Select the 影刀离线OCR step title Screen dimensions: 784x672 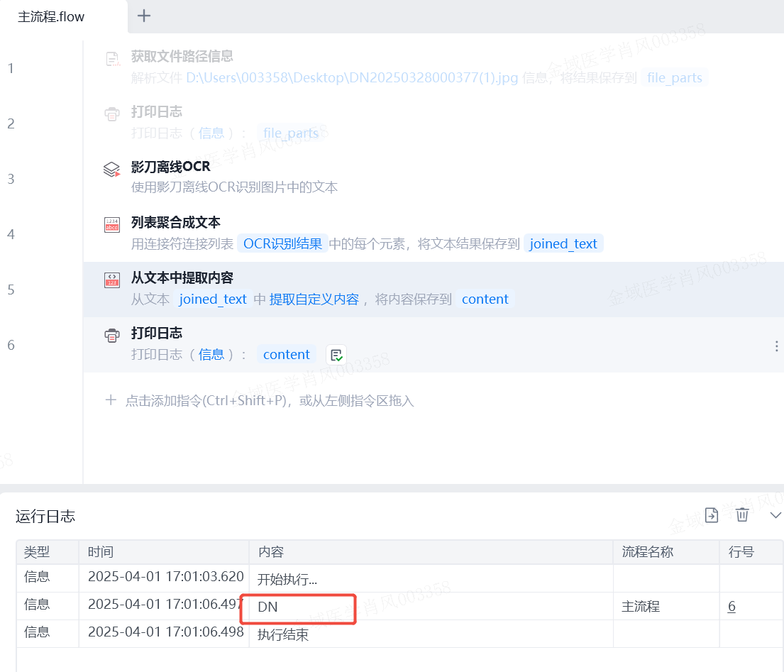coord(170,167)
